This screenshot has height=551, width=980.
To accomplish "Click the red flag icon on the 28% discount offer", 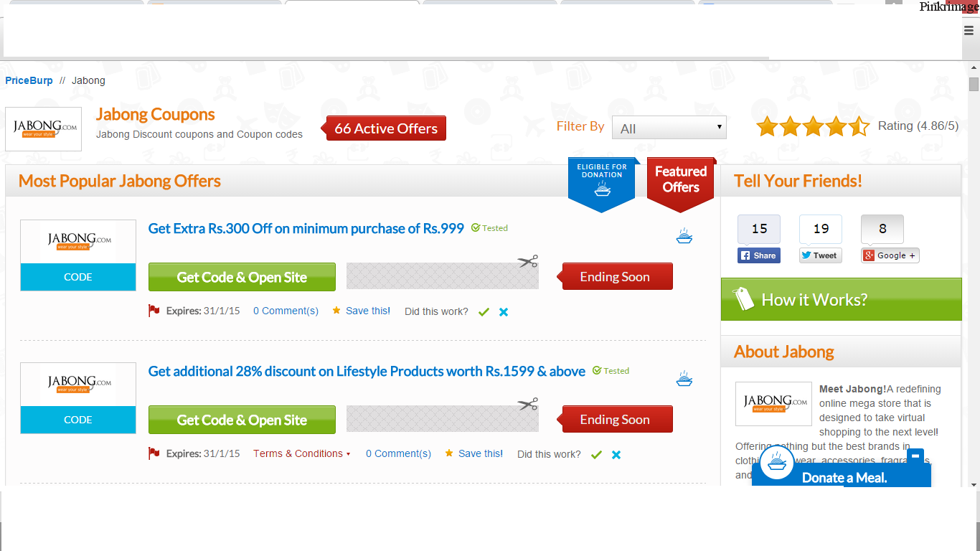I will click(x=154, y=453).
